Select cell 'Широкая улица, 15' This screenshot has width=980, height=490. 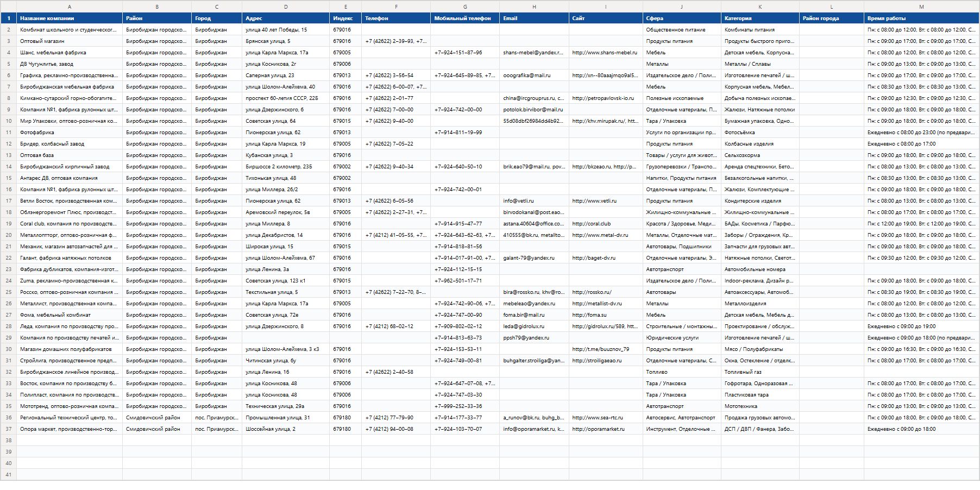pos(286,247)
